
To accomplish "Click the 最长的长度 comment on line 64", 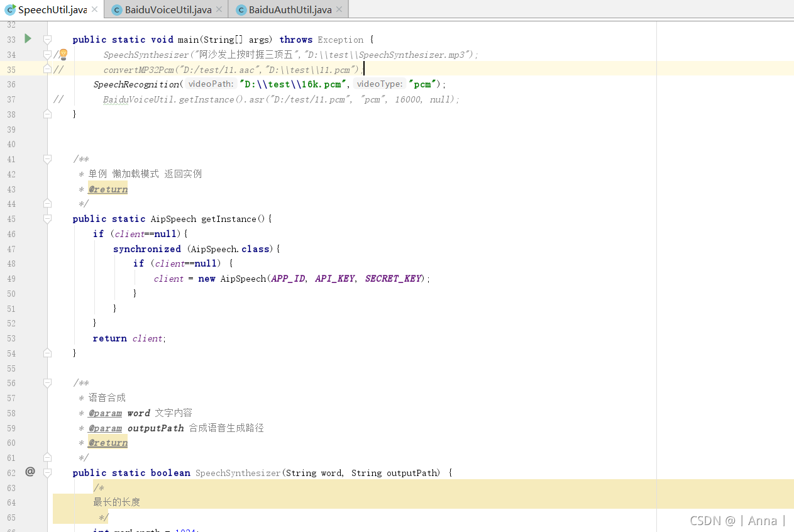I will 117,502.
